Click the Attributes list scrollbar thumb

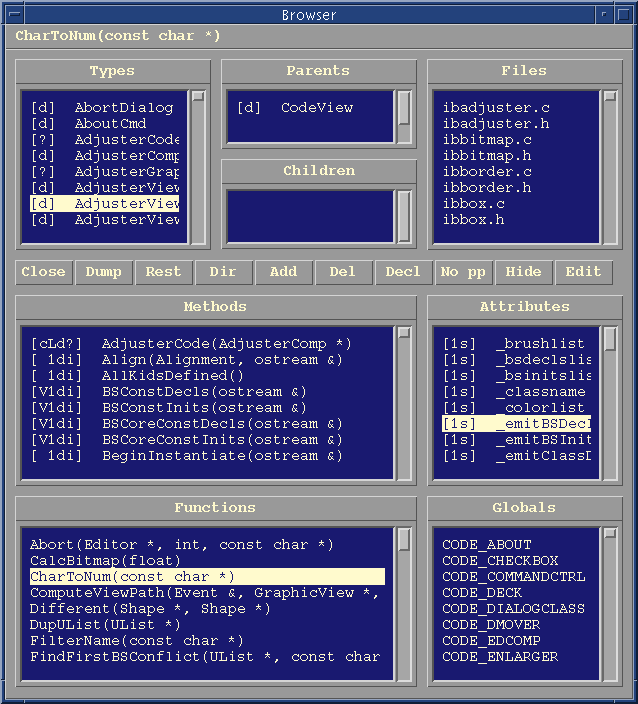click(610, 339)
